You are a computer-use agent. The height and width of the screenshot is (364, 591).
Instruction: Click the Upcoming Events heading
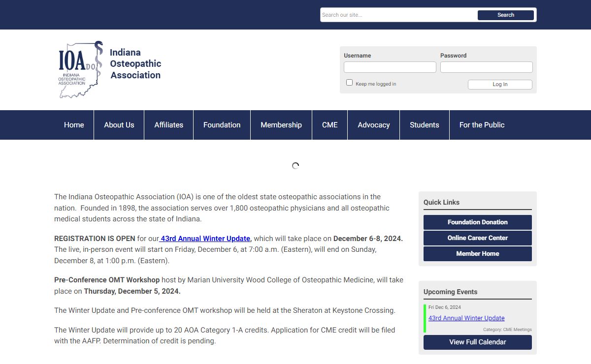coord(451,292)
